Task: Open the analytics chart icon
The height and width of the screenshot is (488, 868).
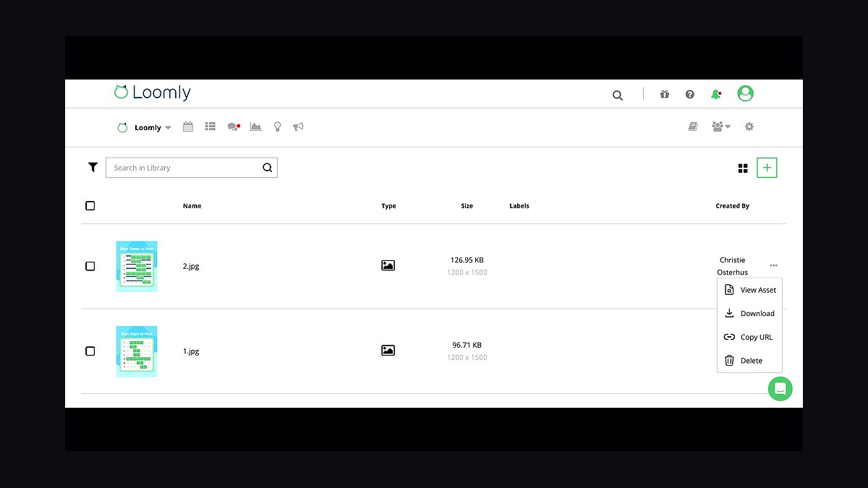Action: tap(256, 127)
